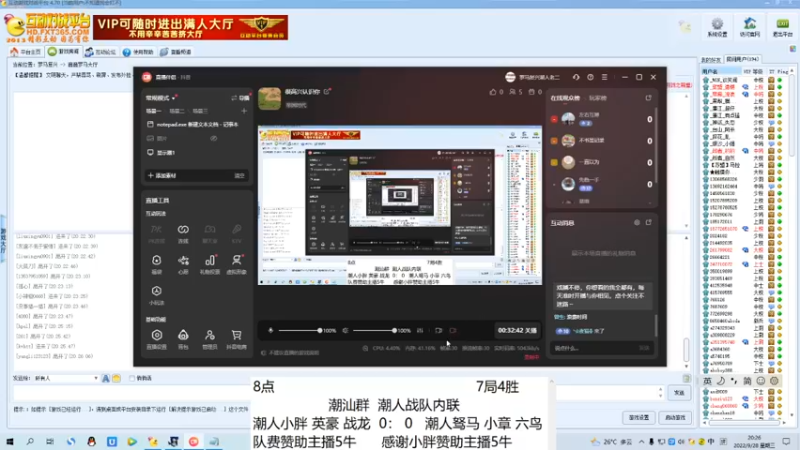Viewport: 800px width, 450px height.
Task: Click the VIP red banner advertisement
Action: pos(190,28)
